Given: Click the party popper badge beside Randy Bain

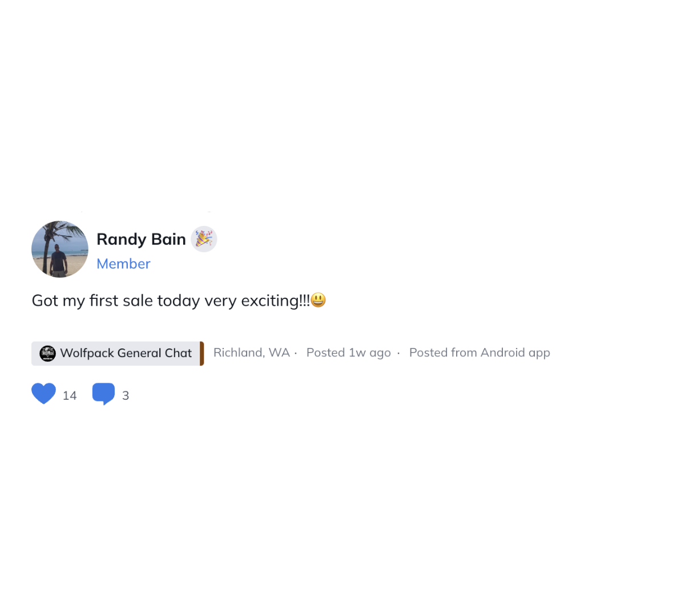Looking at the screenshot, I should [x=204, y=239].
